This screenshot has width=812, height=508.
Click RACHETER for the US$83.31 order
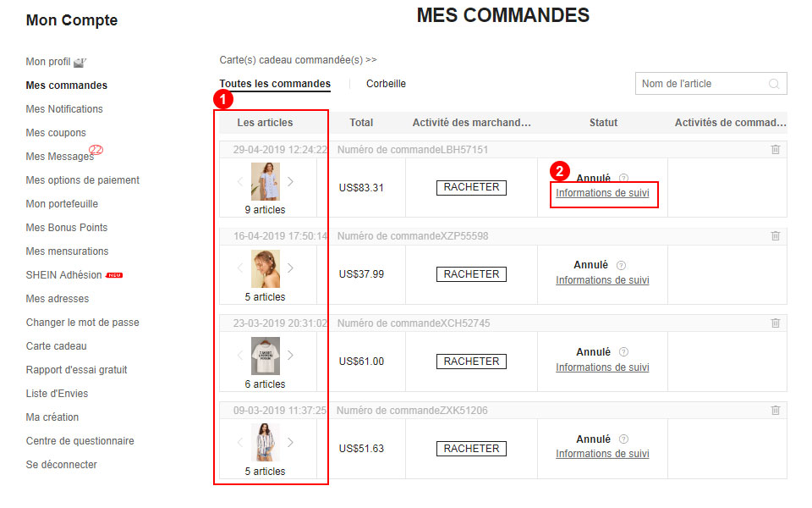tap(471, 187)
